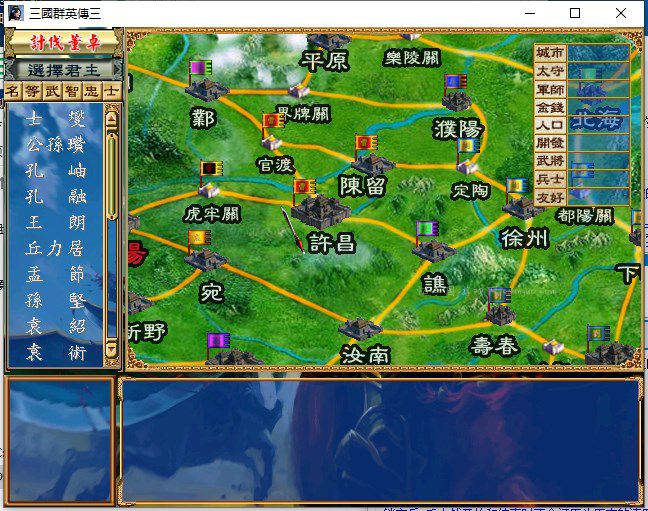The height and width of the screenshot is (511, 648).
Task: Click the 選擇君主 header
Action: [64, 70]
